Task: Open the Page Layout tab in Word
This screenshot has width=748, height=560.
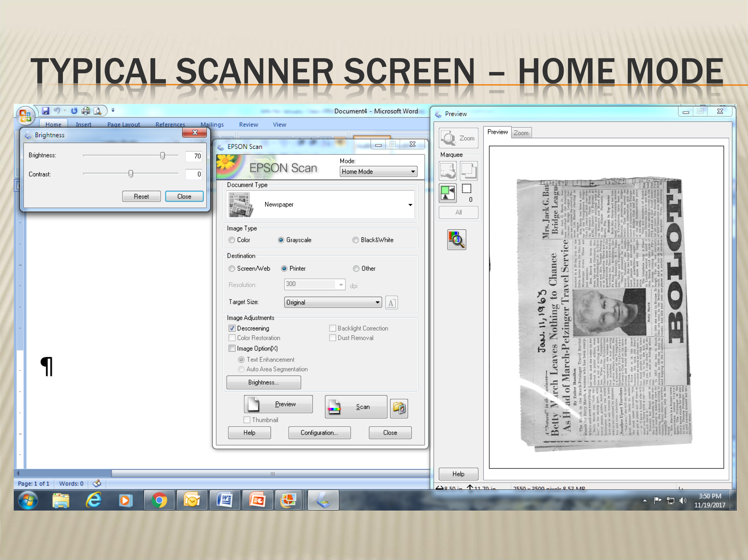Action: [123, 125]
